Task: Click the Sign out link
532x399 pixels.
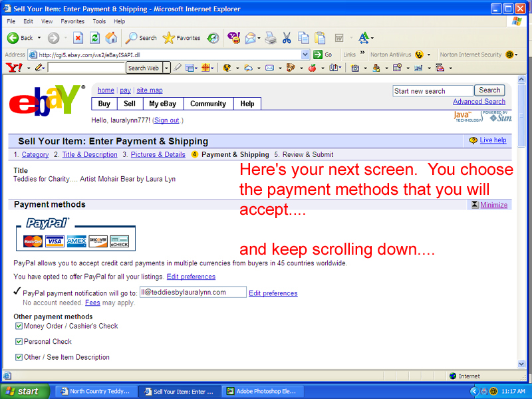Action: [x=166, y=120]
